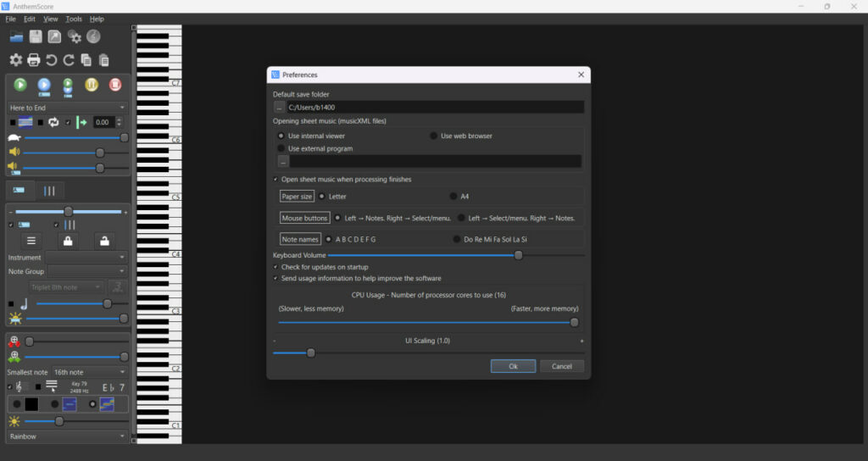Select 'Do Re Mi Fa Sol La Si' note names
The image size is (868, 461).
click(457, 240)
